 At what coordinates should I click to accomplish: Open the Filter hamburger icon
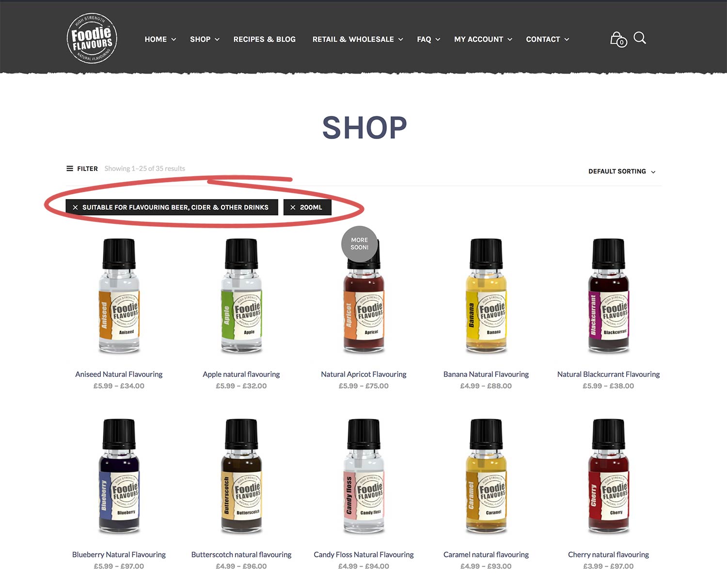70,169
